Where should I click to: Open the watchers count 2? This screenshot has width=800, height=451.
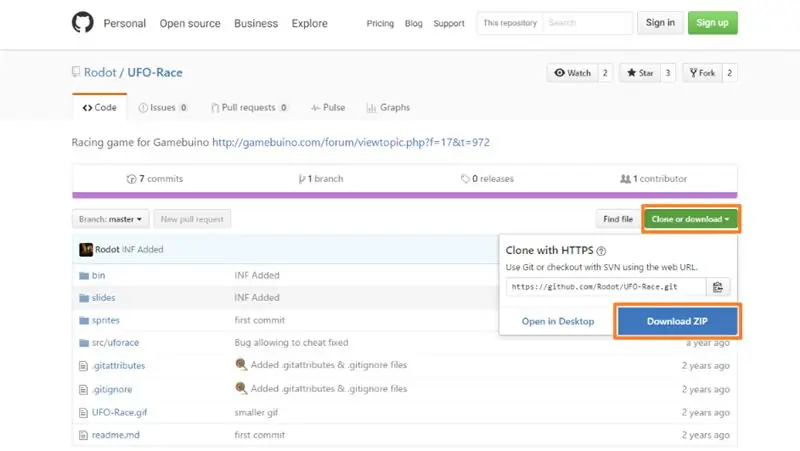(x=605, y=73)
